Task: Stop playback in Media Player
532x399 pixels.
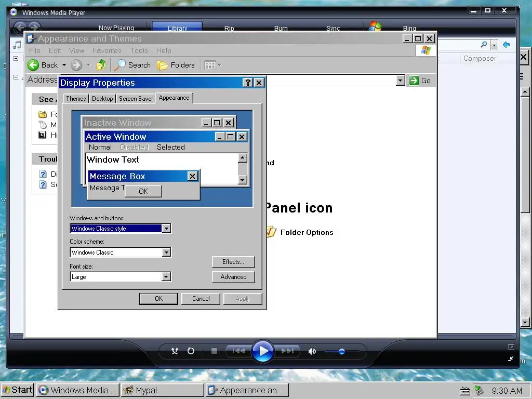Action: (214, 351)
